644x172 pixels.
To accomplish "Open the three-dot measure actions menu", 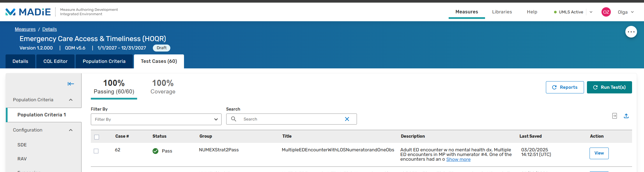I will click(631, 32).
